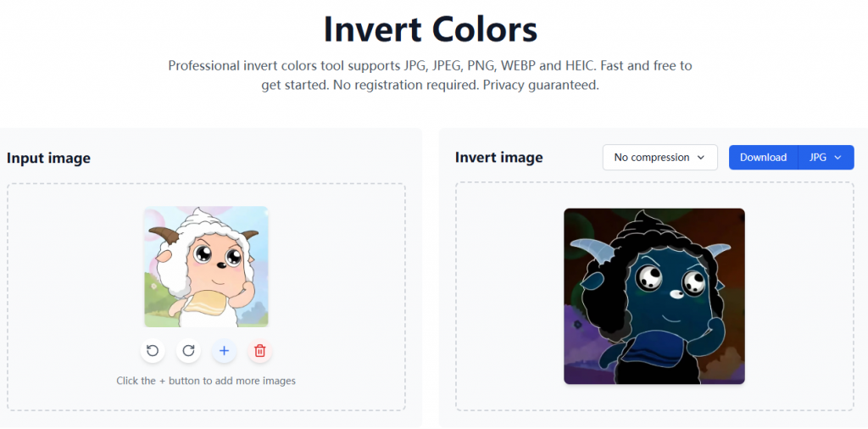The width and height of the screenshot is (868, 429).
Task: Open the JPG format dropdown
Action: 826,158
